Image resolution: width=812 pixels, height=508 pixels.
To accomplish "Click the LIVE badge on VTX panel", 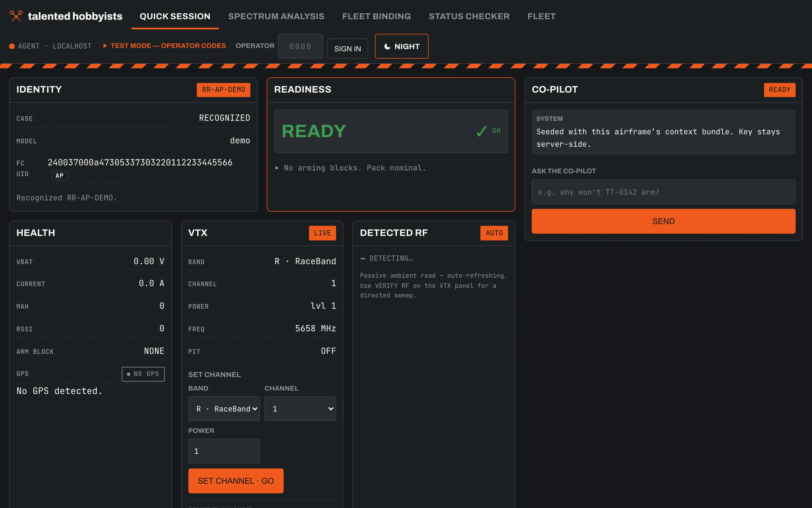I will [323, 233].
